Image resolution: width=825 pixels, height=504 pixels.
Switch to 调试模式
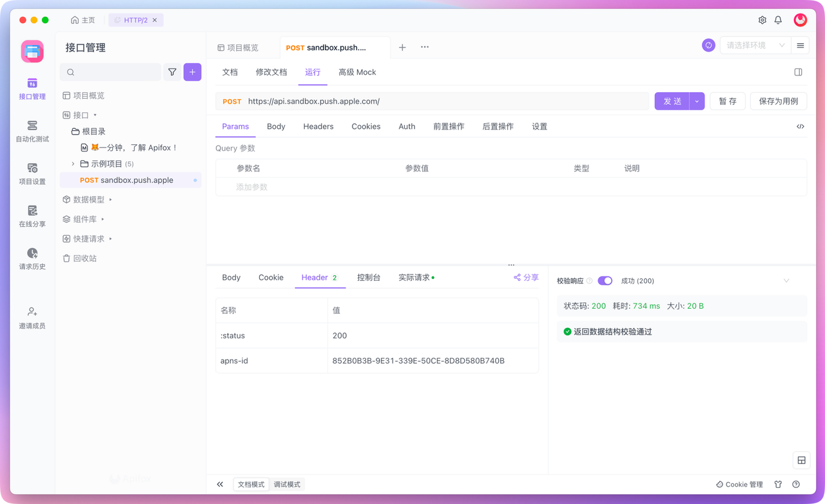click(x=287, y=484)
